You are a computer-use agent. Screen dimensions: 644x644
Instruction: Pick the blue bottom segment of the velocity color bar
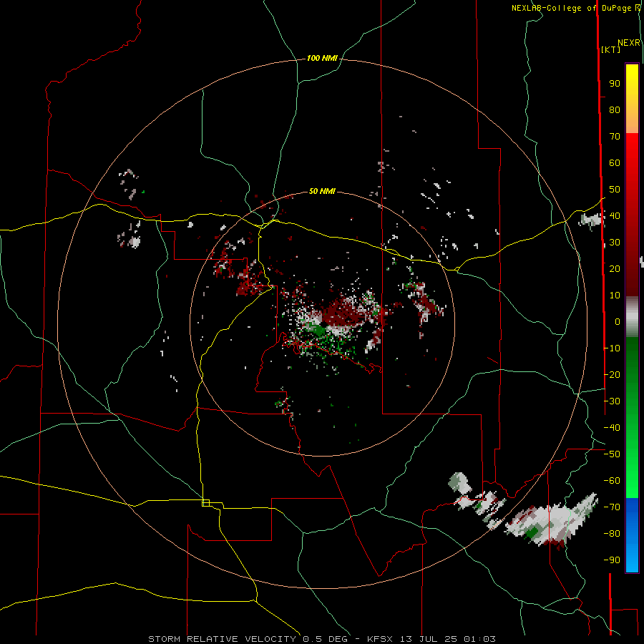(x=632, y=535)
